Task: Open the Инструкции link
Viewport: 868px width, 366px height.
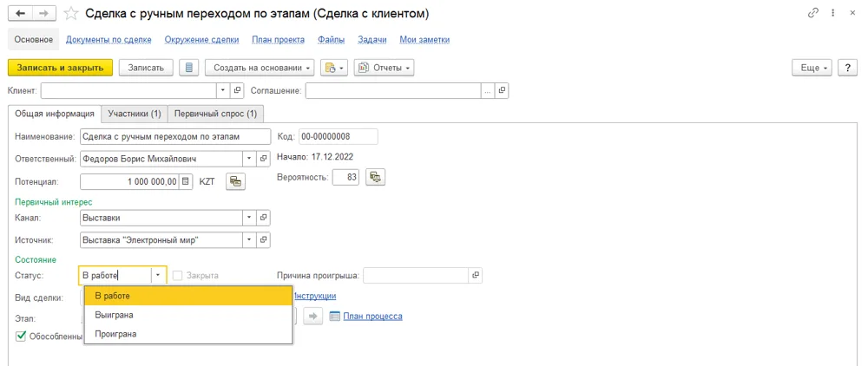Action: click(314, 296)
